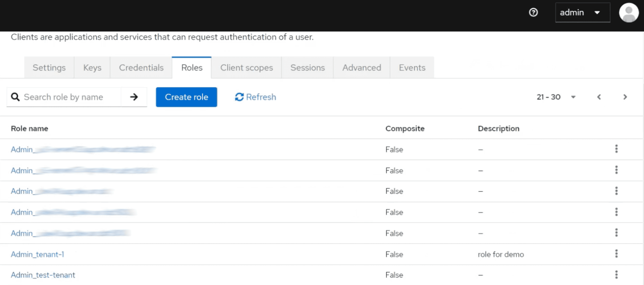Go to previous page of roles
Screen dimensions: 644x285
[x=599, y=97]
